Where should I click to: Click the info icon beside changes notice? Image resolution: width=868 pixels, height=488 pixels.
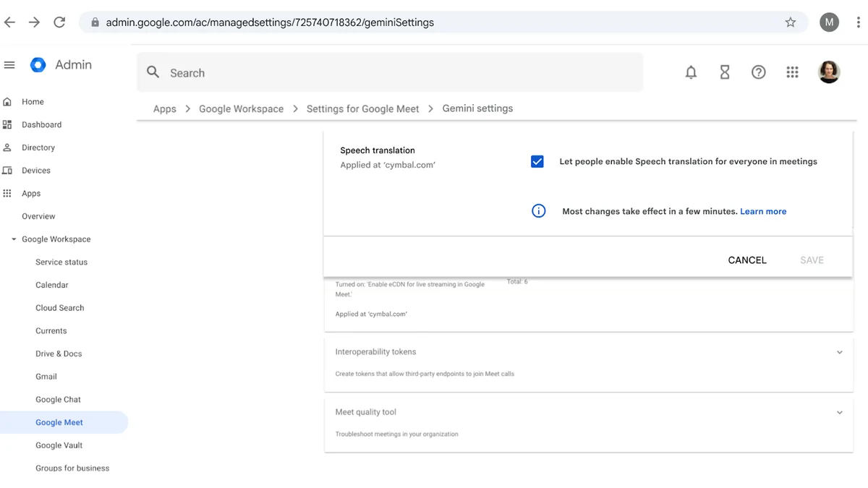click(538, 211)
